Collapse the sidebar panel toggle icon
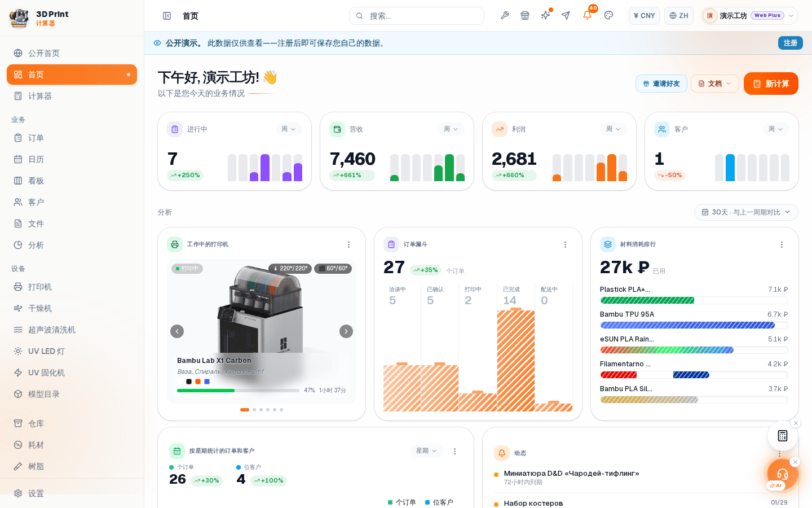The image size is (812, 508). pos(167,16)
